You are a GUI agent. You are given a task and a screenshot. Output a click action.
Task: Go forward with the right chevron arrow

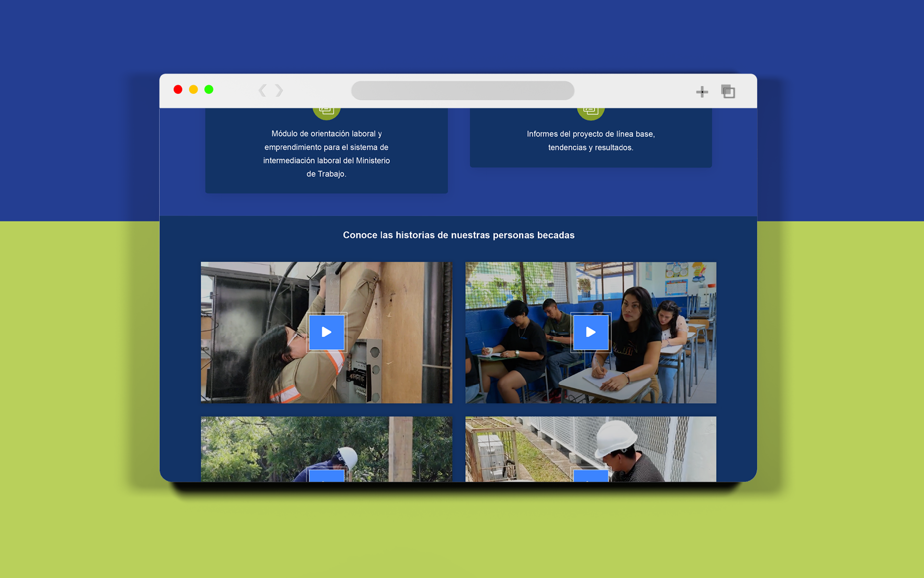279,91
